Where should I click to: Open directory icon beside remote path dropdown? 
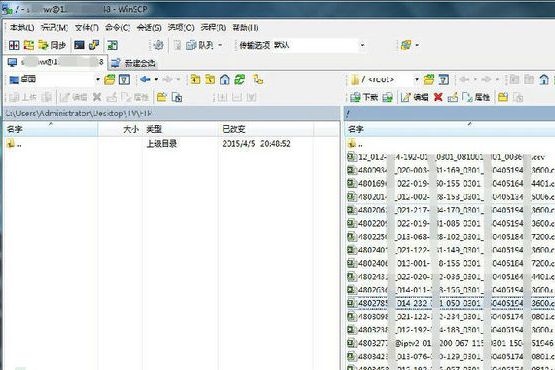[x=429, y=80]
